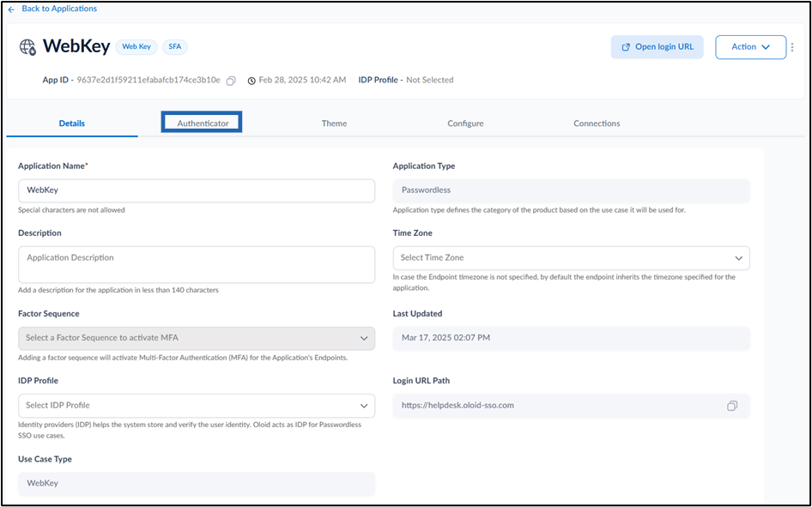
Task: Click the Last Updated date field
Action: [571, 338]
